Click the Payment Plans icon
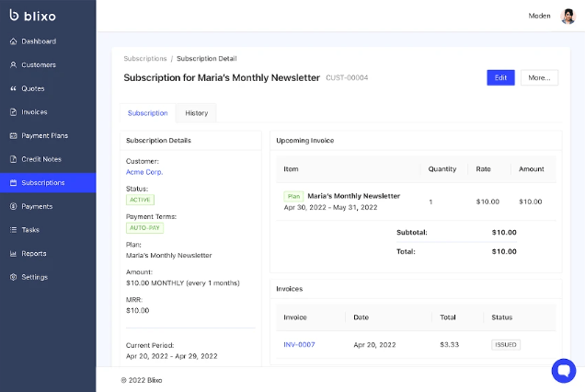This screenshot has height=392, width=585. pyautogui.click(x=13, y=135)
